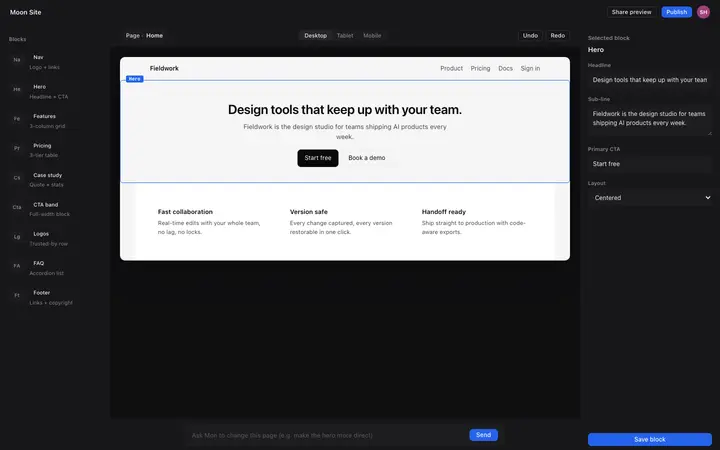Click the Publish button
Screen dimensions: 720x450
point(676,12)
